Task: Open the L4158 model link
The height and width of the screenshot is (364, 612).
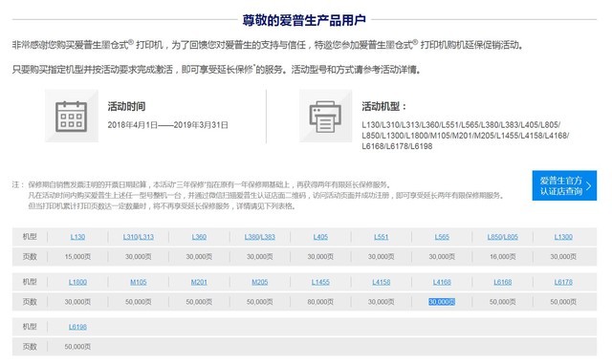Action: 381,282
